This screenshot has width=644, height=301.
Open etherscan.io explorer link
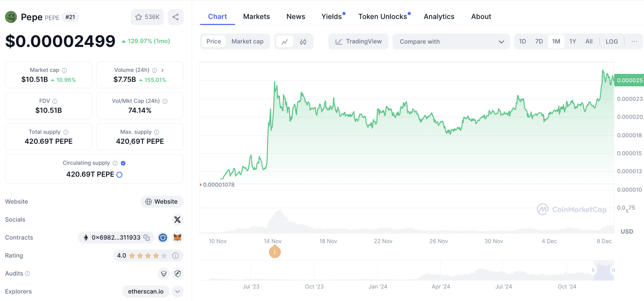pyautogui.click(x=146, y=291)
